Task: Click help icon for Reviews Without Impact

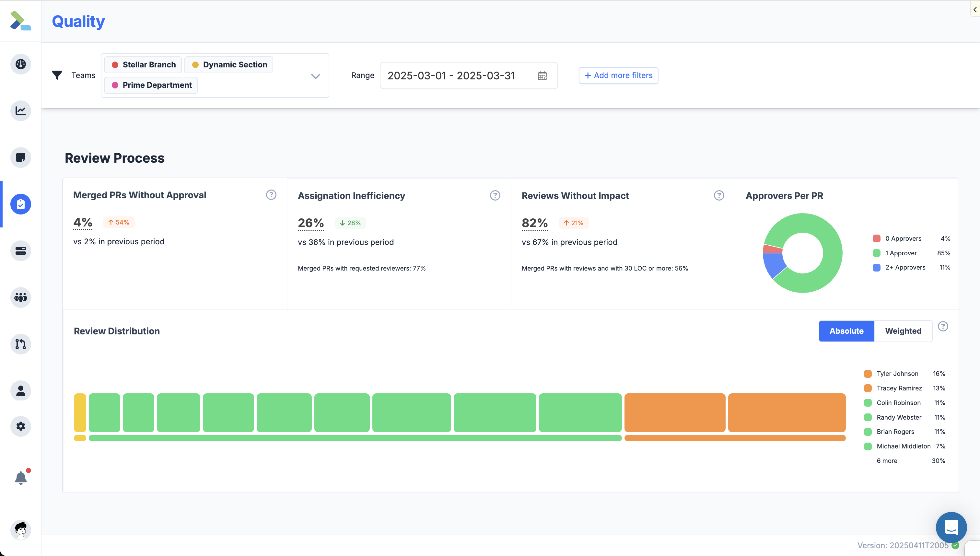Action: click(719, 195)
